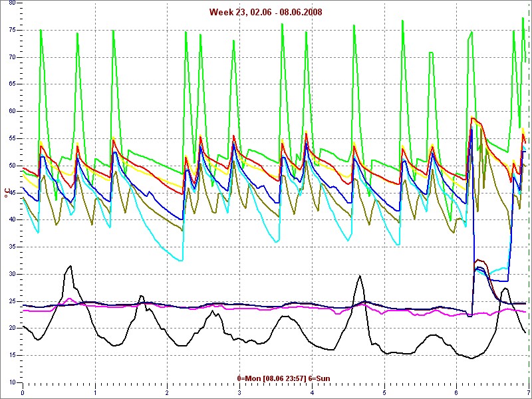The height and width of the screenshot is (399, 532).
Task: Click the y-axis tick label "45"
Action: pos(11,193)
